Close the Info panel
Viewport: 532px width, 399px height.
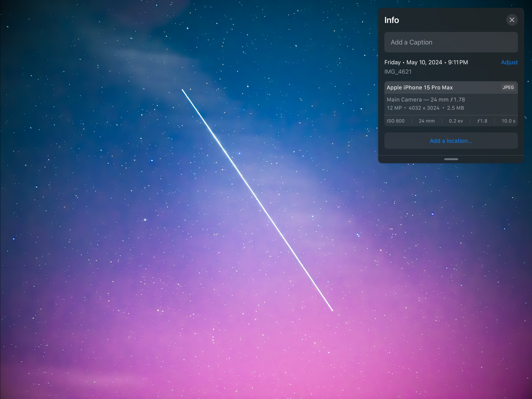pyautogui.click(x=512, y=20)
